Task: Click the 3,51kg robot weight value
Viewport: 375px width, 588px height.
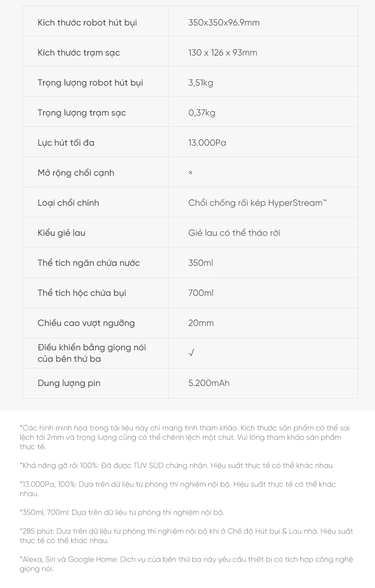Action: click(x=201, y=83)
